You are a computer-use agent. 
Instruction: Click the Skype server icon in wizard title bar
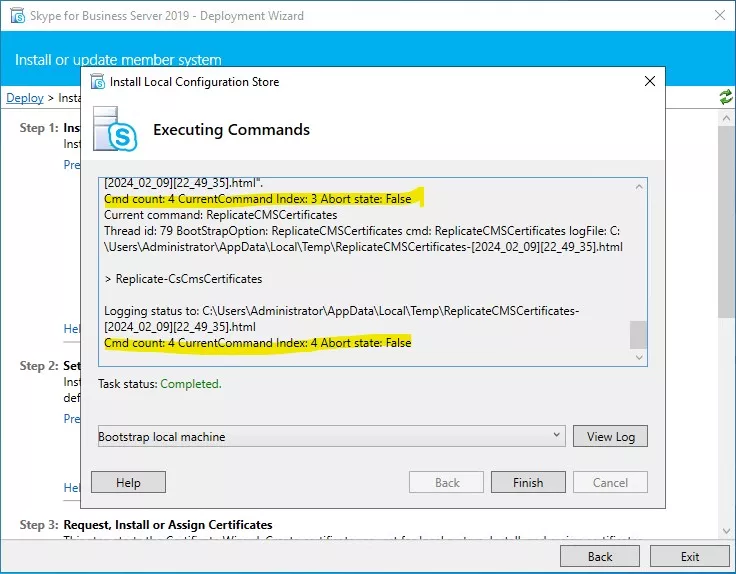click(17, 15)
